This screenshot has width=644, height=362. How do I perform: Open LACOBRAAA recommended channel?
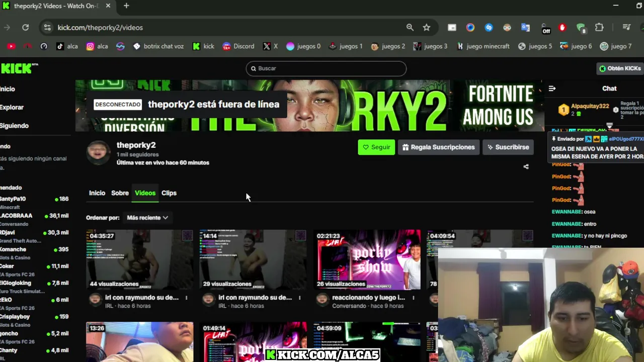click(34, 219)
